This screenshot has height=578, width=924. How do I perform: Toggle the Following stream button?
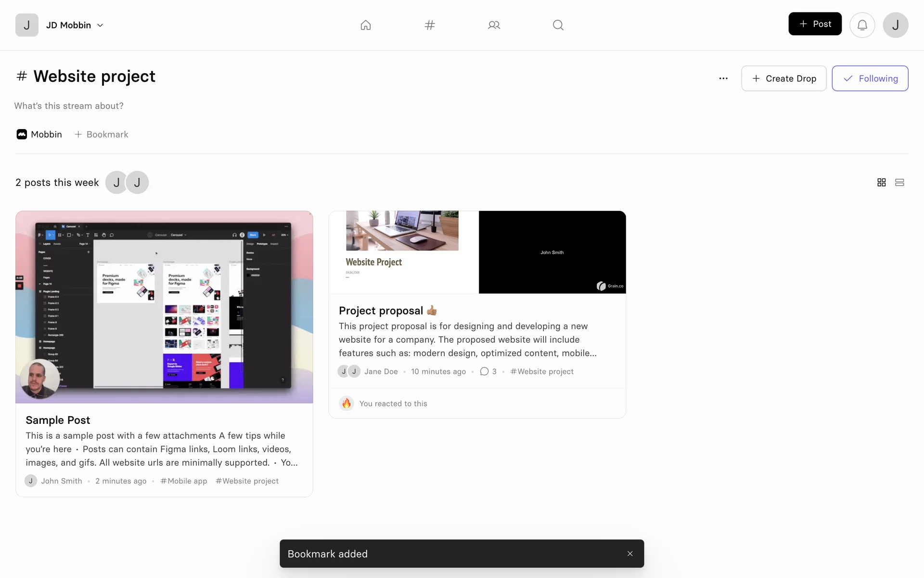[x=870, y=79]
